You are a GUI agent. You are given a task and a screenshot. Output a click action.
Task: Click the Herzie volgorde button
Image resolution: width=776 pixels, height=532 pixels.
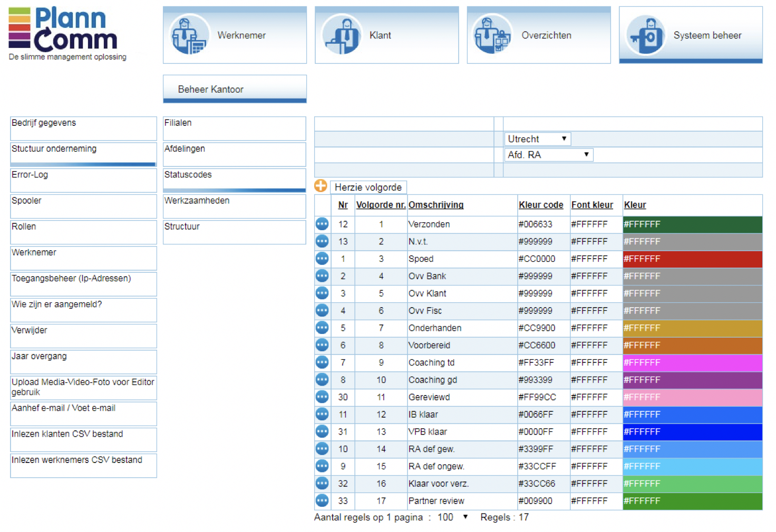(368, 187)
